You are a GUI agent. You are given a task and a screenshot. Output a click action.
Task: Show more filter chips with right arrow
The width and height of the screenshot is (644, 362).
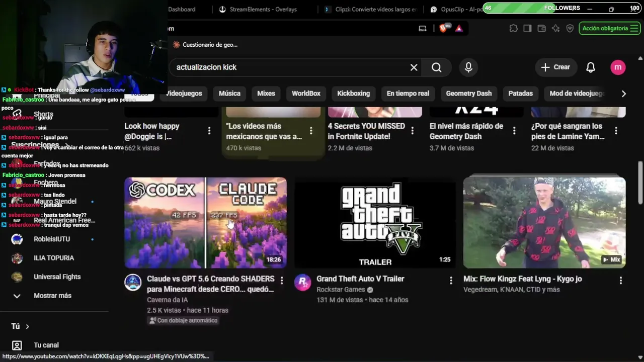coord(624,94)
